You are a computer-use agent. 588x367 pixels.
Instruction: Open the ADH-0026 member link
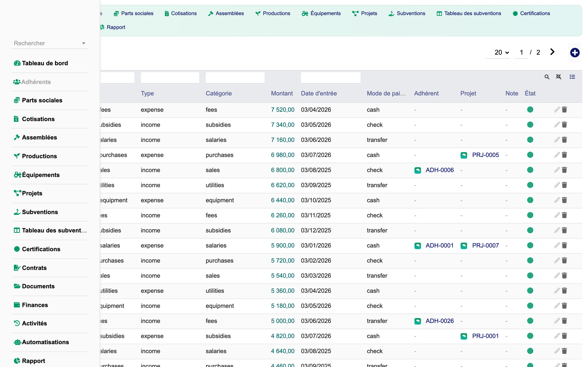point(440,321)
